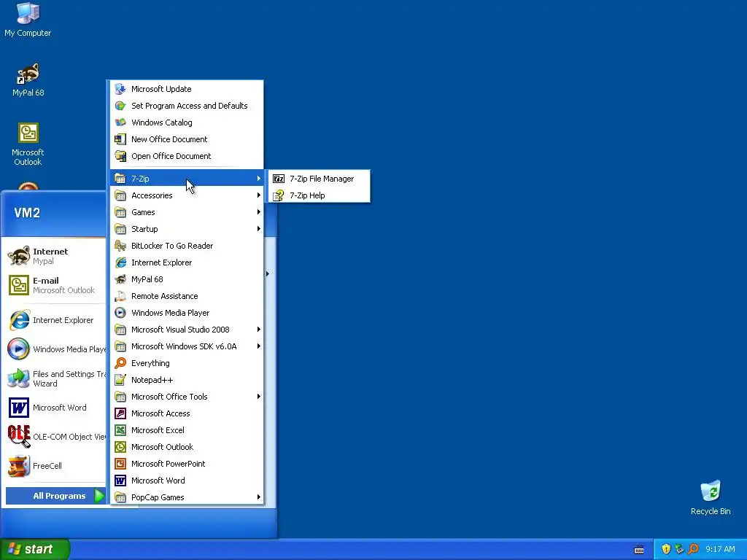Expand the 7-Zip folder arrow
Screen dimensions: 747x560
[x=259, y=179]
